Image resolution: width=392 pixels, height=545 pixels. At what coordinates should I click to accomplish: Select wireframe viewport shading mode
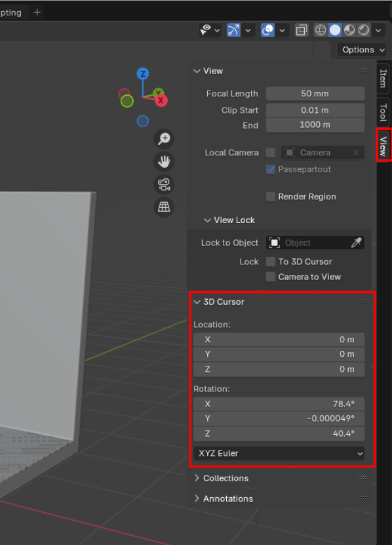(320, 30)
